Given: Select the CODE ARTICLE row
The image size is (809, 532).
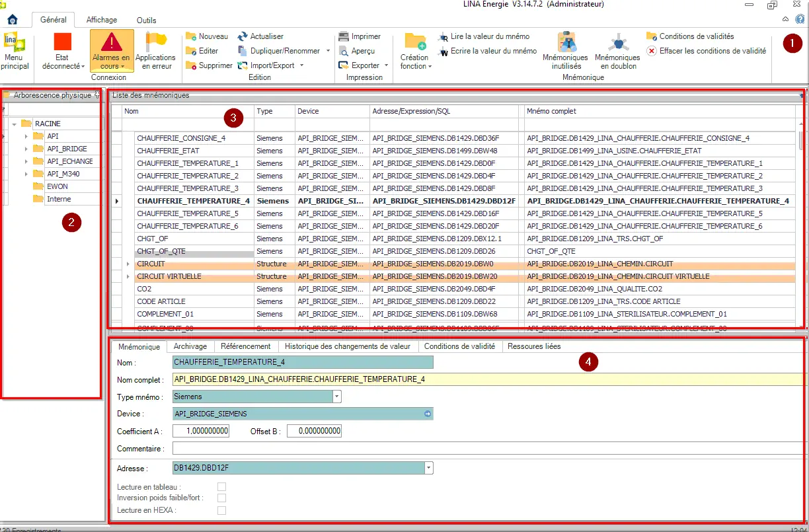Looking at the screenshot, I should coord(459,301).
